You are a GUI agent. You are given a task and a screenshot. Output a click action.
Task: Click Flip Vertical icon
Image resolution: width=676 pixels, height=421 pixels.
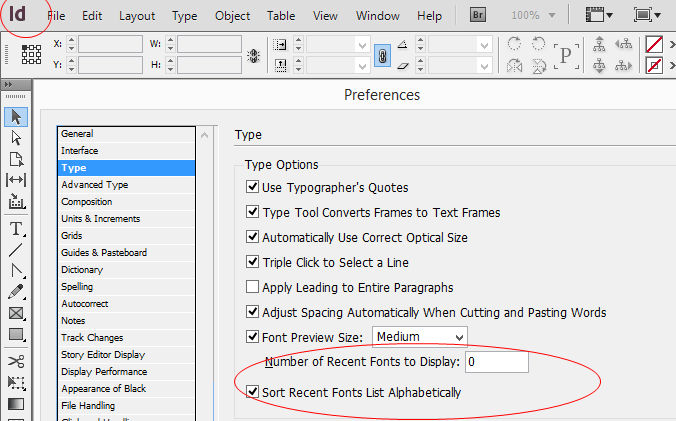[538, 66]
